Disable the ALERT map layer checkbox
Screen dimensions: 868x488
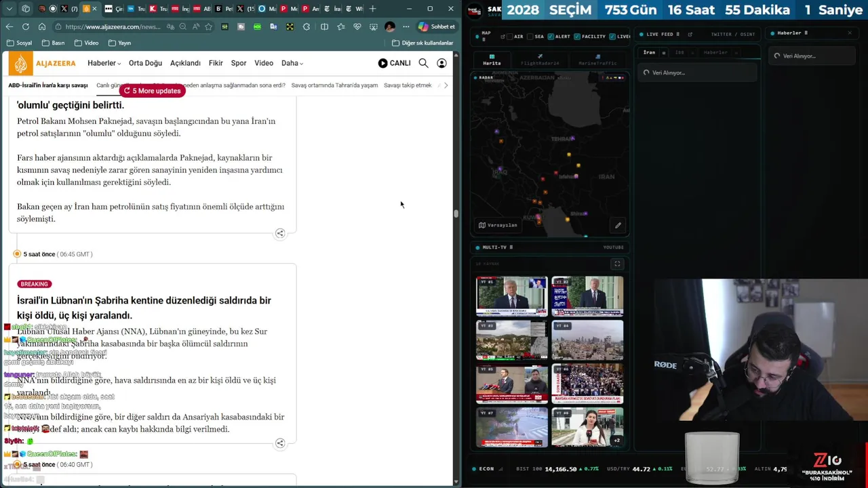[x=551, y=37]
